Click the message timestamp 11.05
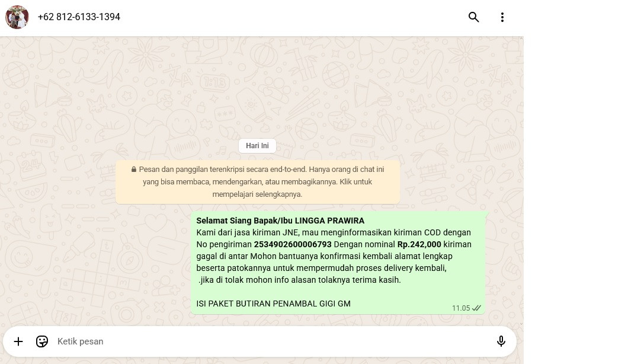The height and width of the screenshot is (364, 644). click(461, 308)
